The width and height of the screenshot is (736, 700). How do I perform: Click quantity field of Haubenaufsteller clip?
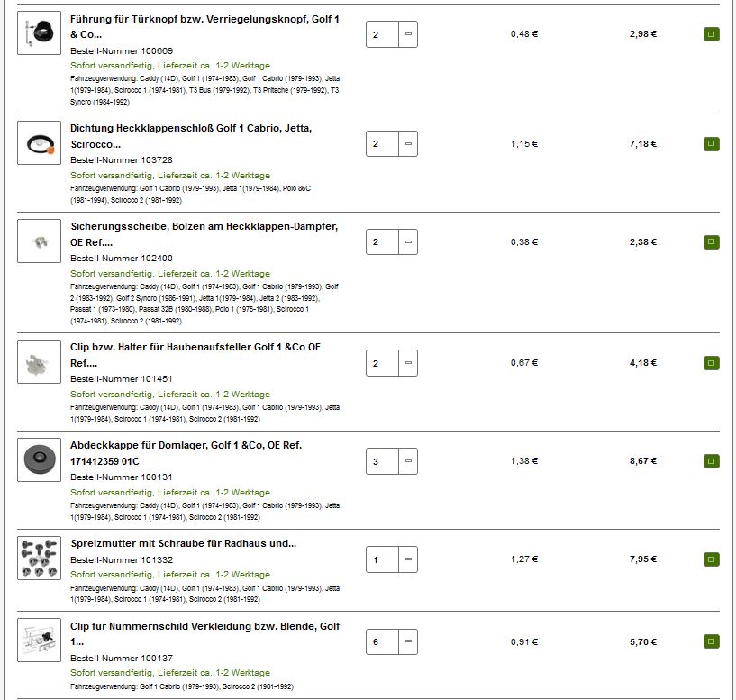tap(382, 363)
